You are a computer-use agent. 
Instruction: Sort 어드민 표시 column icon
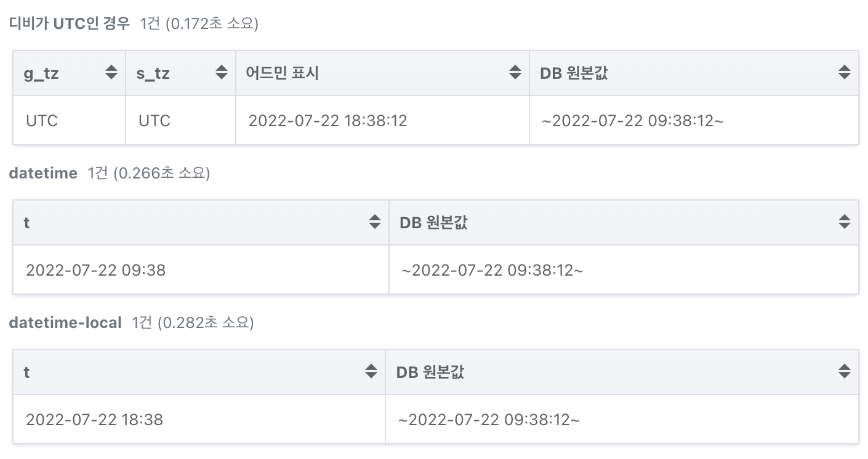(x=515, y=73)
